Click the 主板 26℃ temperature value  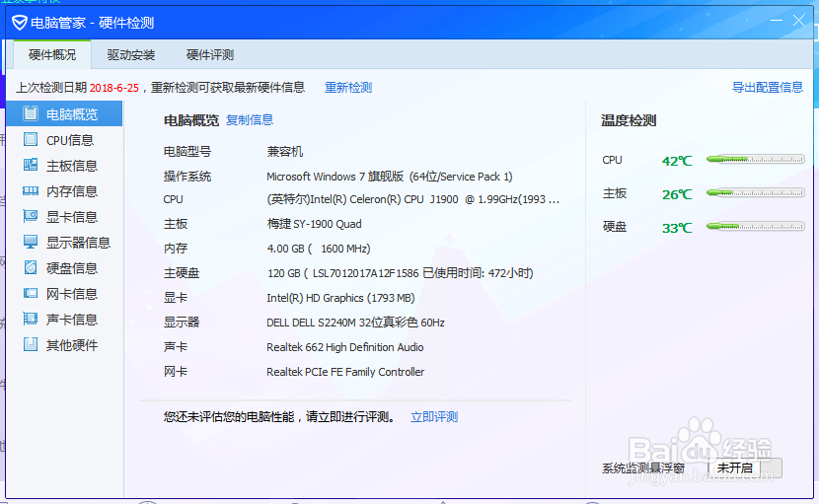677,194
